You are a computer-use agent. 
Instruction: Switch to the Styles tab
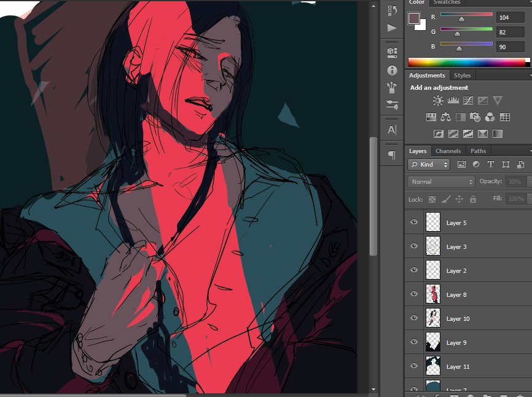(462, 76)
